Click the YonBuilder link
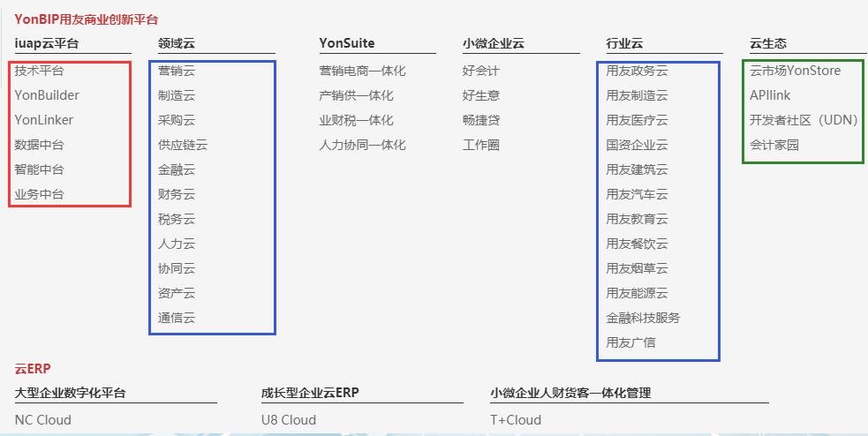The width and height of the screenshot is (868, 436). coord(47,95)
